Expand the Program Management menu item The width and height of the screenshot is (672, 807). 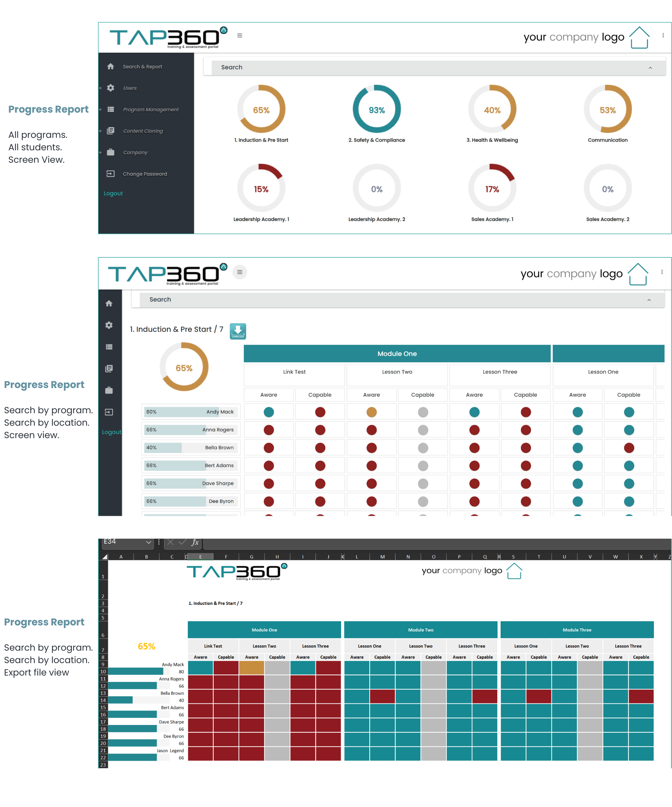(x=151, y=110)
